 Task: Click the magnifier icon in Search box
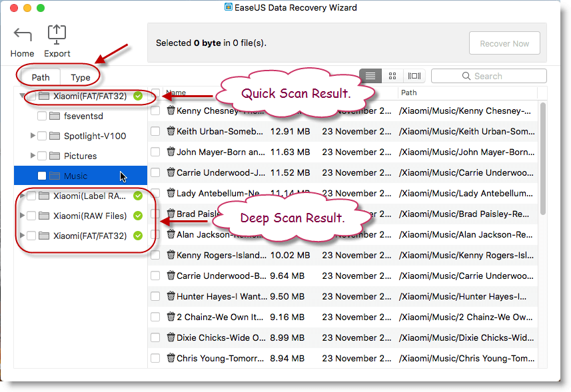point(466,76)
